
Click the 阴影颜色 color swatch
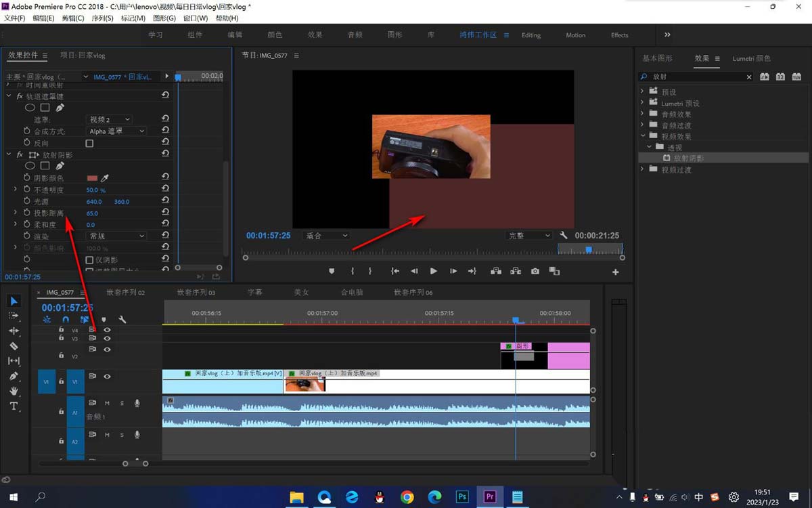(92, 178)
